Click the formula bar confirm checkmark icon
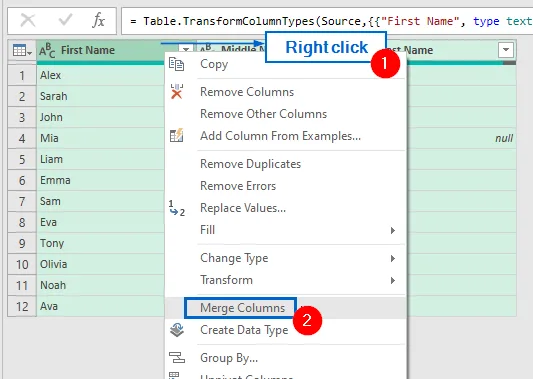This screenshot has width=533, height=379. pyautogui.click(x=65, y=20)
